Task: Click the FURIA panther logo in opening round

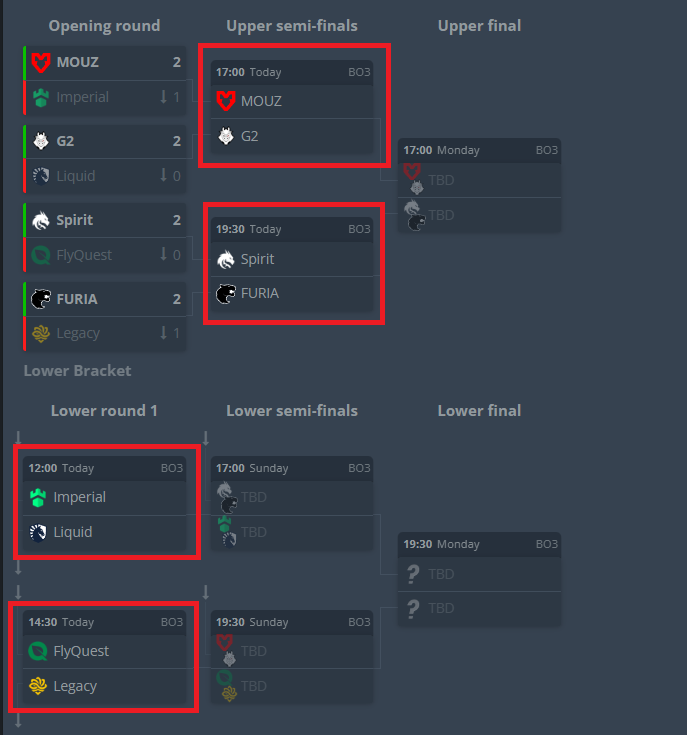Action: pos(41,299)
